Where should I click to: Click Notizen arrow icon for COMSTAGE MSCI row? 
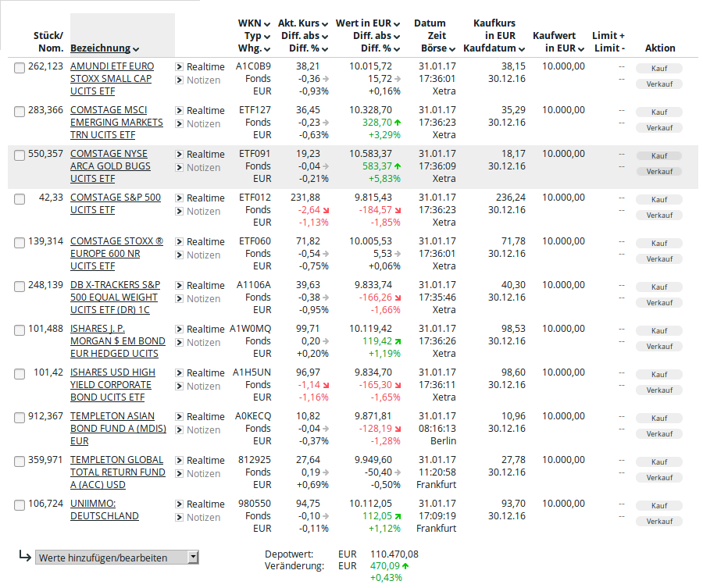point(180,123)
